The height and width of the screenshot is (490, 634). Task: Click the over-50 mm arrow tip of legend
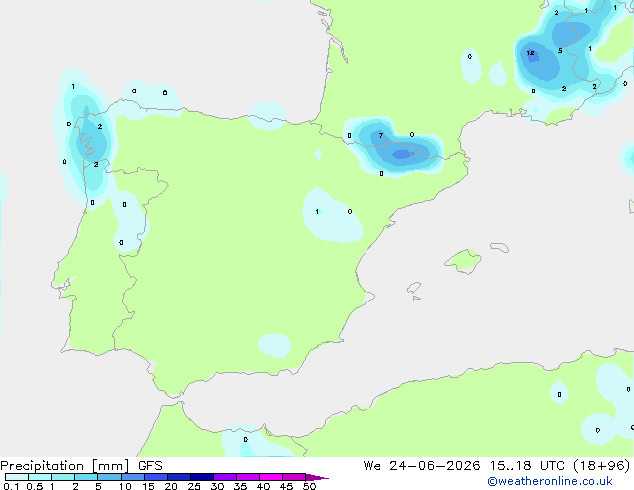click(x=317, y=477)
